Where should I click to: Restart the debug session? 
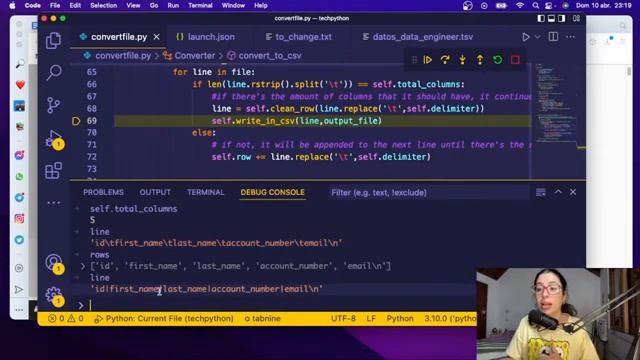pos(497,60)
